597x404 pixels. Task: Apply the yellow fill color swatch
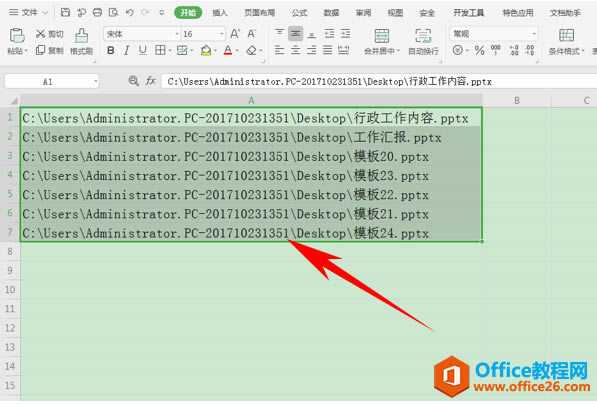[206, 50]
